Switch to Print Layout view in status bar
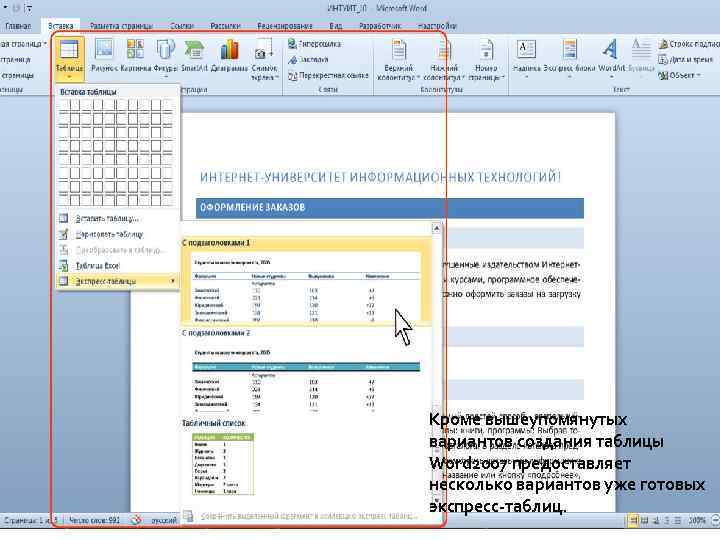Viewport: 720px width, 540px height. (x=634, y=521)
